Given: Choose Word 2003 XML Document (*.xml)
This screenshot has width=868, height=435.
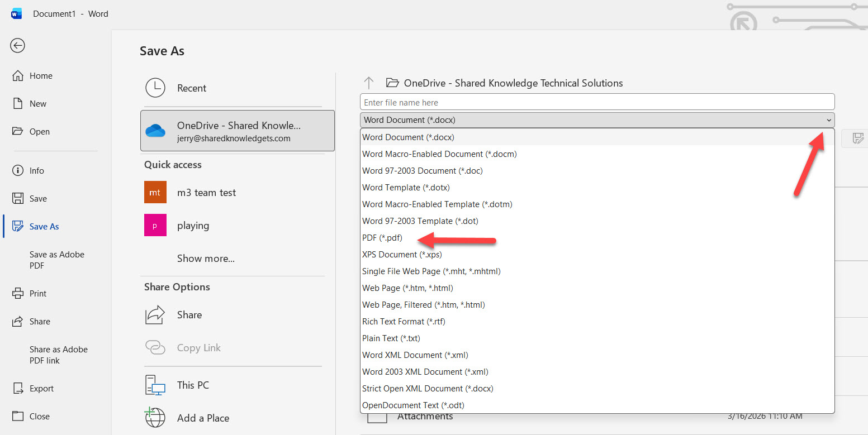Looking at the screenshot, I should (597, 372).
